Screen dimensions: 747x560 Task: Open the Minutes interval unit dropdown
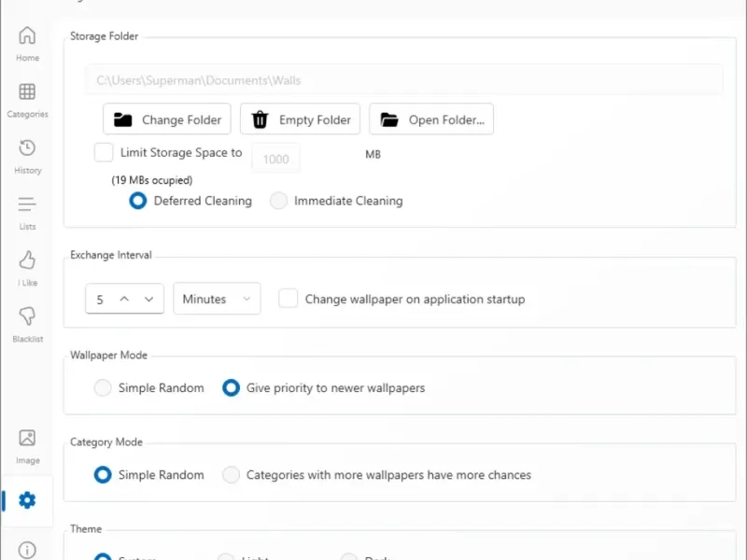point(217,299)
